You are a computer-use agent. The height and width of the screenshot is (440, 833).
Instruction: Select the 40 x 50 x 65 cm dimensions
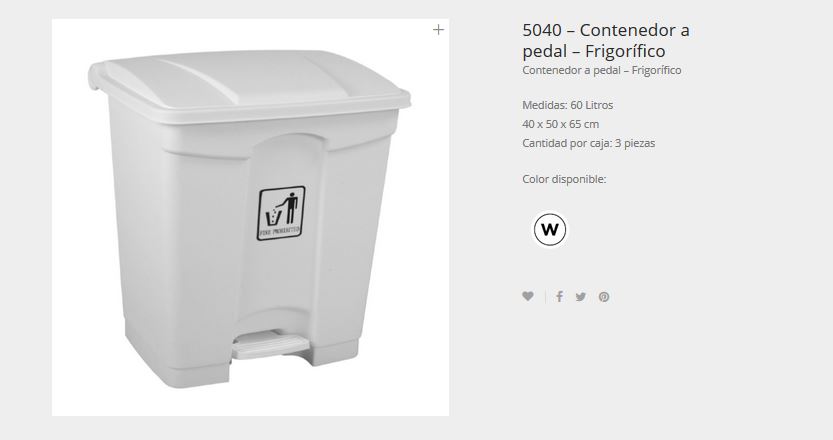coord(560,124)
